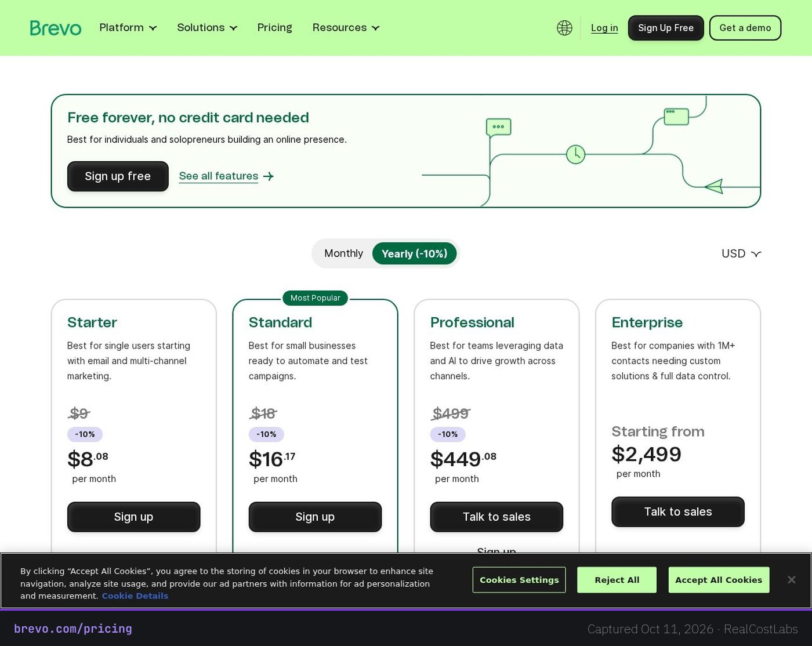Screen dimensions: 812x646
Task: Select Yearly (-10%) billing
Action: [414, 253]
